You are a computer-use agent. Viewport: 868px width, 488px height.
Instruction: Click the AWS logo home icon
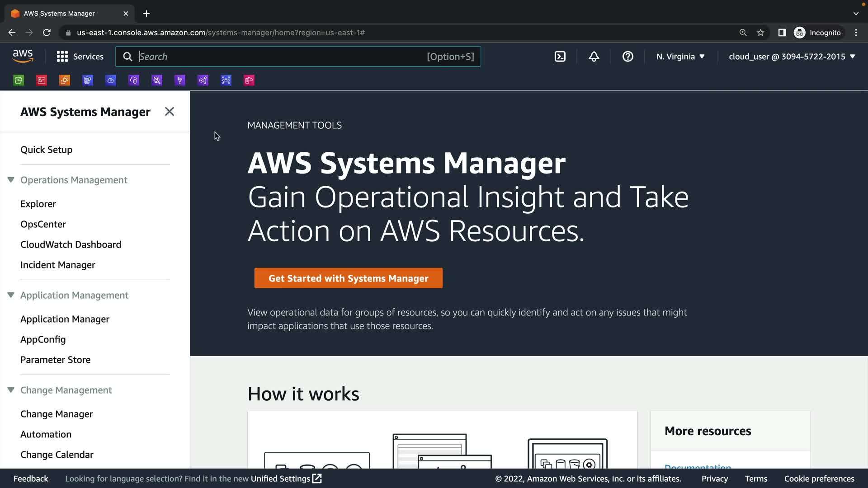[23, 56]
